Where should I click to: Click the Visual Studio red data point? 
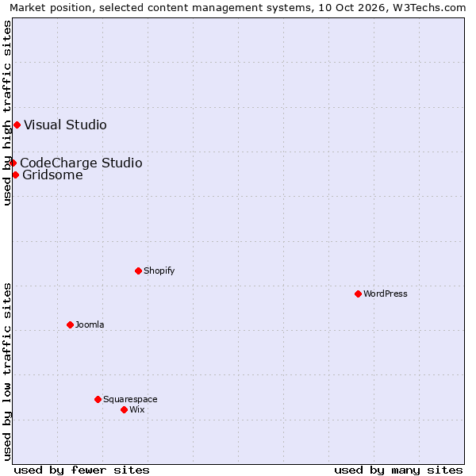[17, 125]
